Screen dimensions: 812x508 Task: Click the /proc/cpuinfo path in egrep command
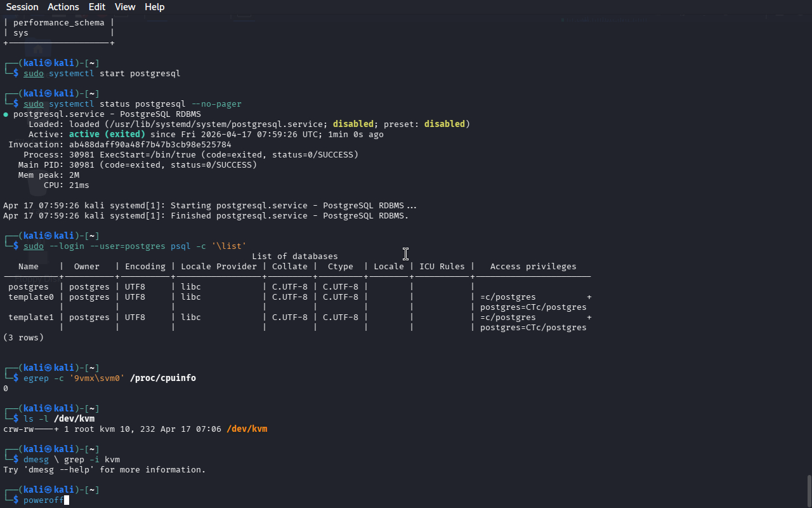163,378
